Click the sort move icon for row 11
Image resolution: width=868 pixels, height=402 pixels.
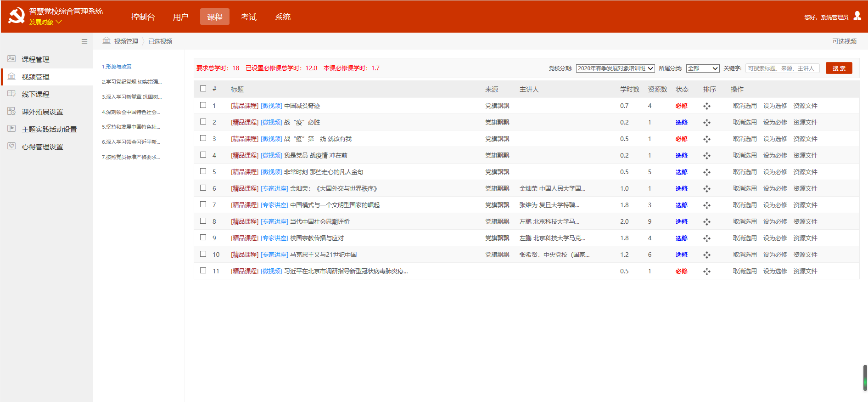[x=707, y=272]
